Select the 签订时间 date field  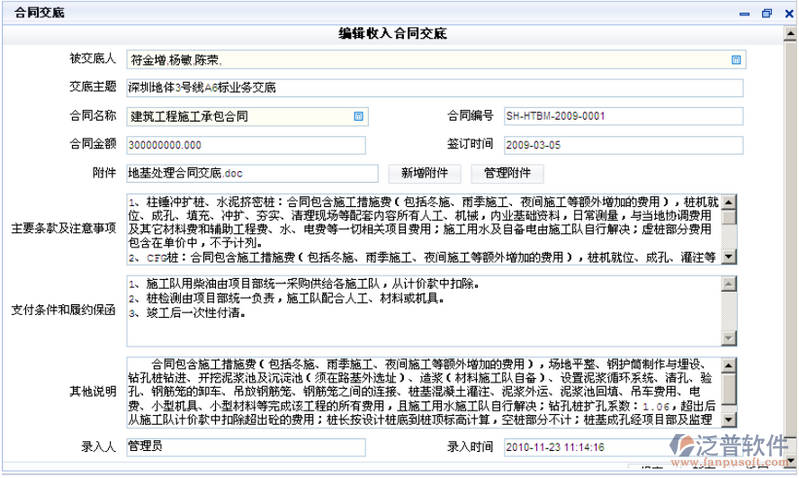pos(623,145)
